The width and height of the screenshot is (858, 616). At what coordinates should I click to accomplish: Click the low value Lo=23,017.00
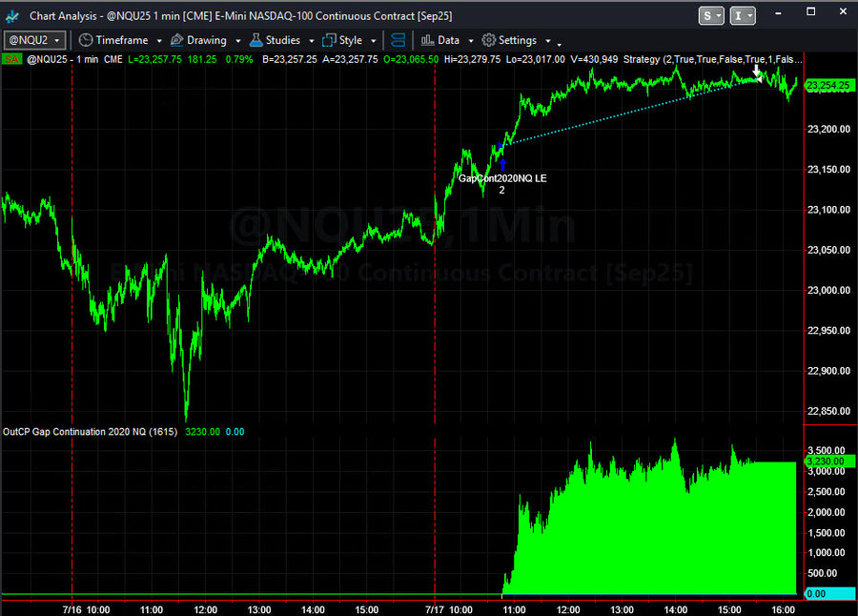click(535, 59)
